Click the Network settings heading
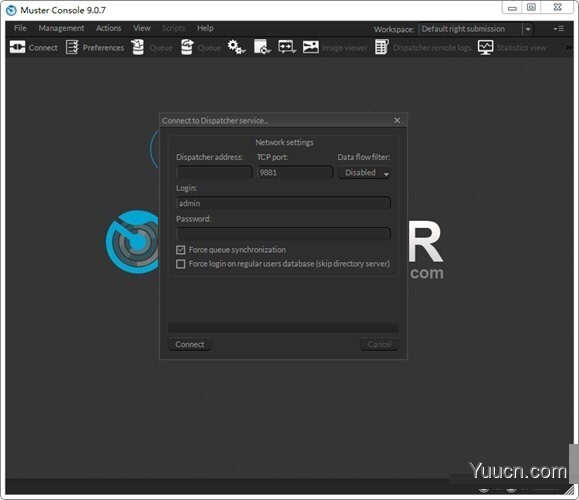The height and width of the screenshot is (500, 579). [x=284, y=142]
